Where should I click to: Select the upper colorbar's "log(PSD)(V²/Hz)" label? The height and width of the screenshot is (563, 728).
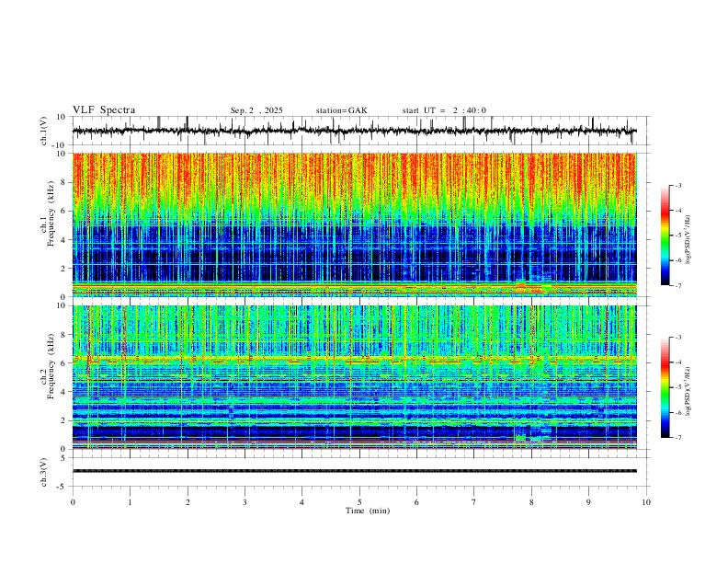tap(688, 240)
